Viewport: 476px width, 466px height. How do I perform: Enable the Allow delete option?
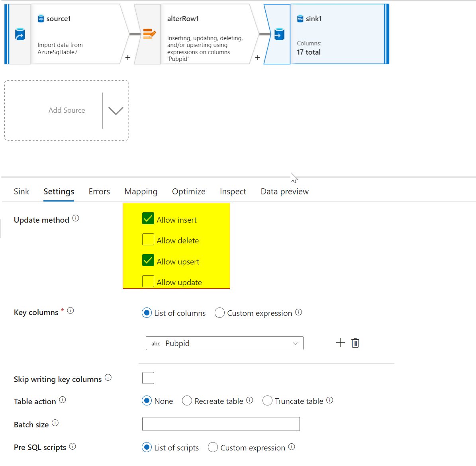click(148, 239)
